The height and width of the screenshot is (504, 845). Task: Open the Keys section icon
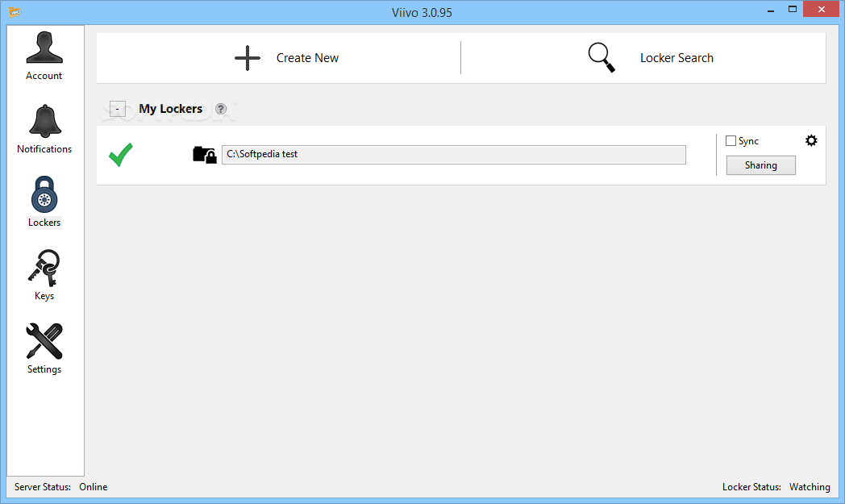click(44, 268)
